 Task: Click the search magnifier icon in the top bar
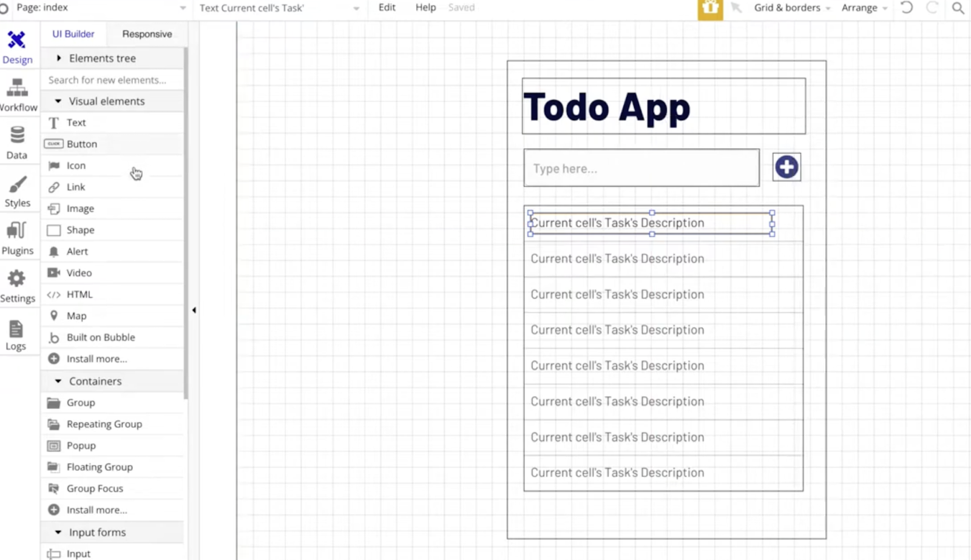tap(958, 8)
